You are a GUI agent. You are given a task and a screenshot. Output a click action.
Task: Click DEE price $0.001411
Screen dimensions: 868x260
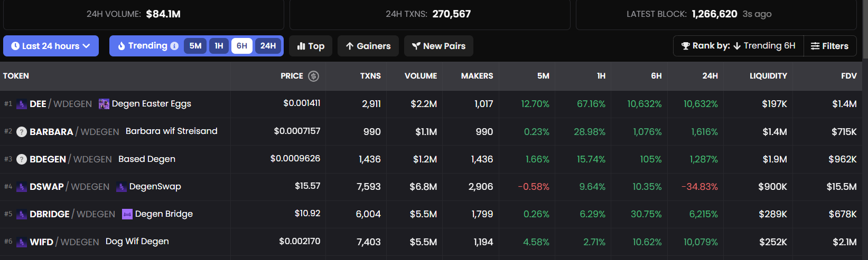[x=302, y=103]
